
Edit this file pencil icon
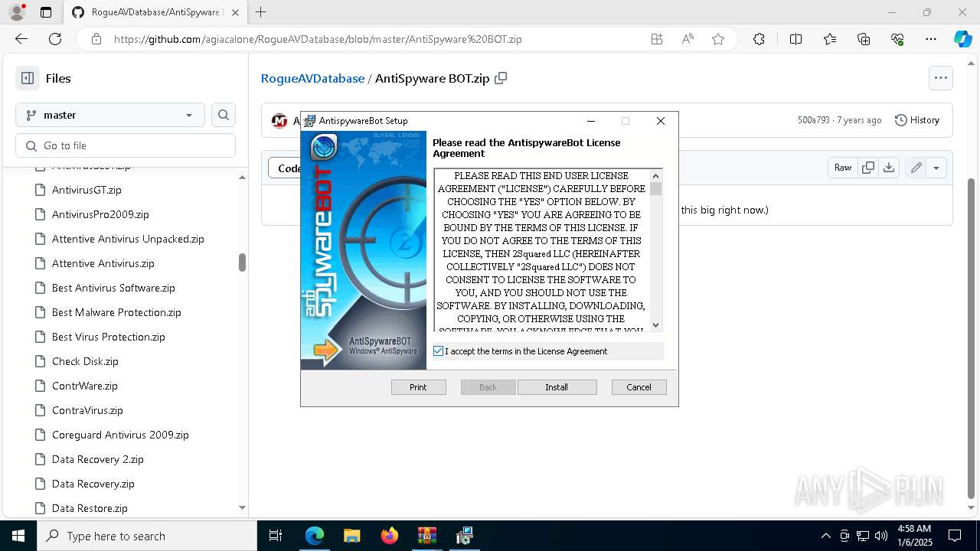(916, 168)
